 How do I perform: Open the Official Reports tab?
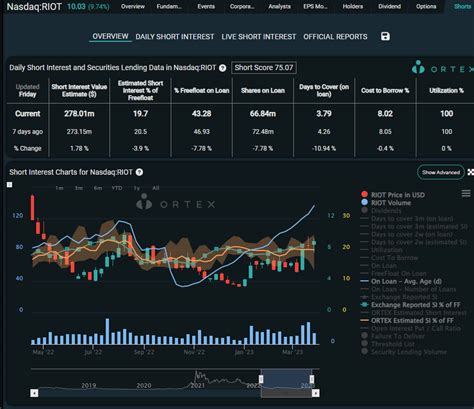click(x=335, y=37)
